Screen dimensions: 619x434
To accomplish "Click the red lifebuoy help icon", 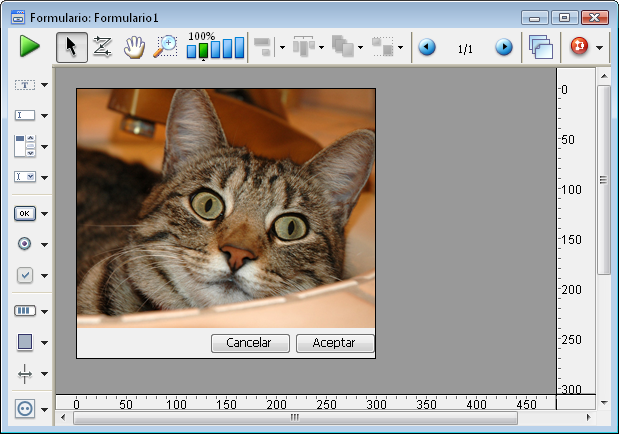I will click(x=578, y=47).
